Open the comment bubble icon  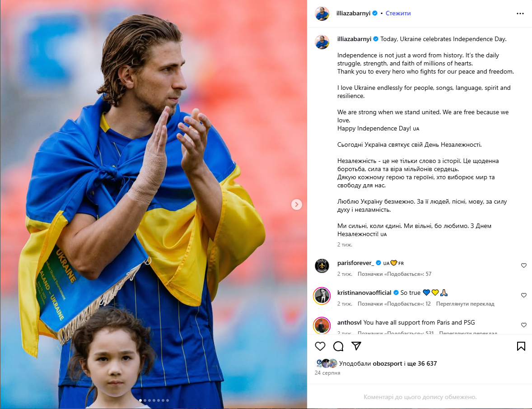click(x=338, y=346)
